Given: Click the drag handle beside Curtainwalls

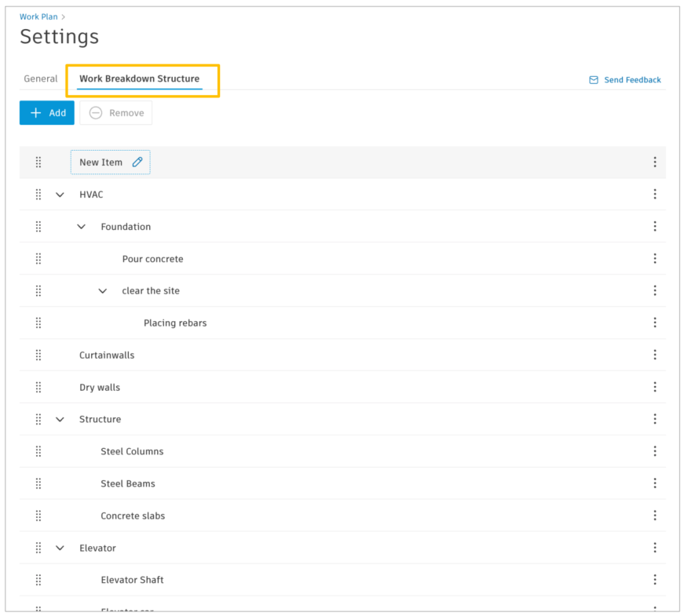Looking at the screenshot, I should click(x=38, y=355).
